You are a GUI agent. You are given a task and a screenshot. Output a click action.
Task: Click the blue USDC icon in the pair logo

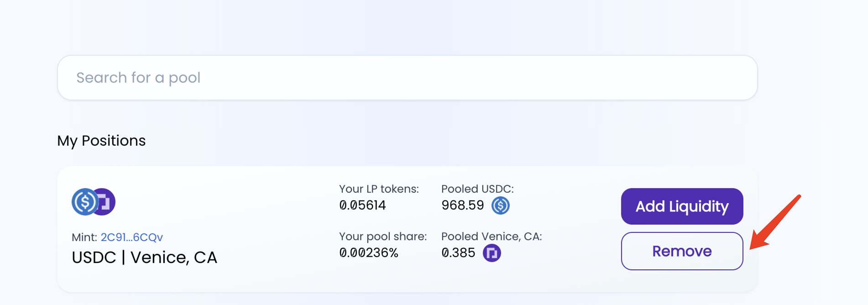point(84,202)
